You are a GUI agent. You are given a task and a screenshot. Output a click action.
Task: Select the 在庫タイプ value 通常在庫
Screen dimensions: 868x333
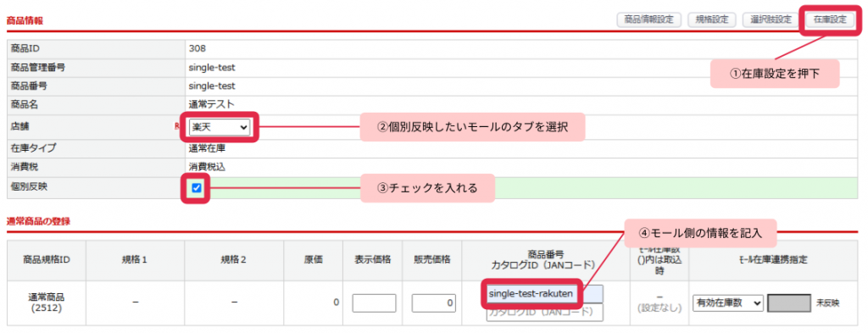207,147
